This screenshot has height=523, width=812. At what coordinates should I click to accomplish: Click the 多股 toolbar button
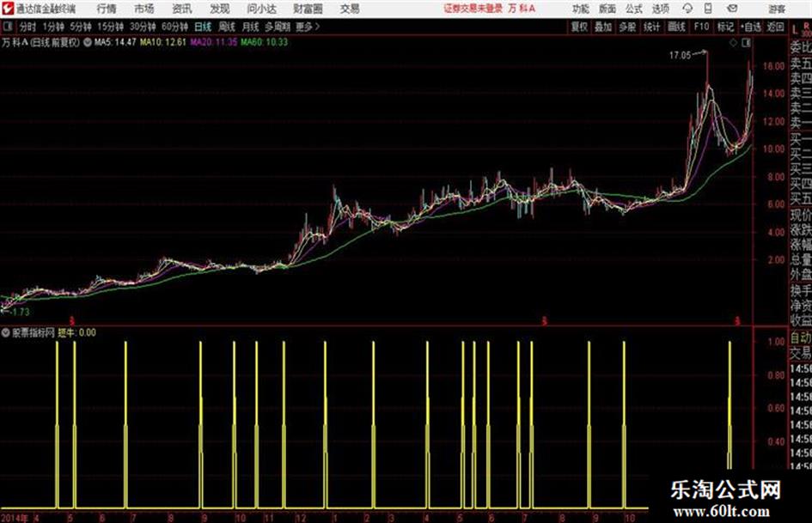[x=627, y=27]
